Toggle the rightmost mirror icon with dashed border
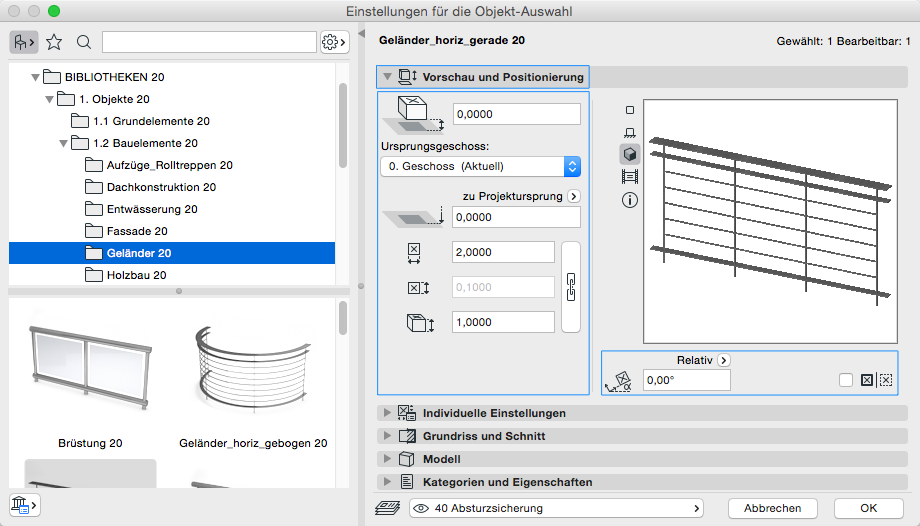This screenshot has height=526, width=920. coord(884,380)
